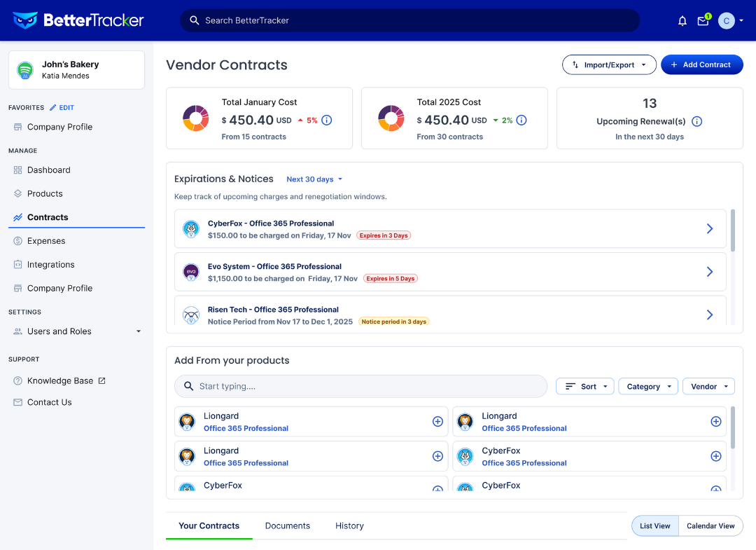This screenshot has width=756, height=550.
Task: Click the Start typing product search field
Action: (360, 387)
